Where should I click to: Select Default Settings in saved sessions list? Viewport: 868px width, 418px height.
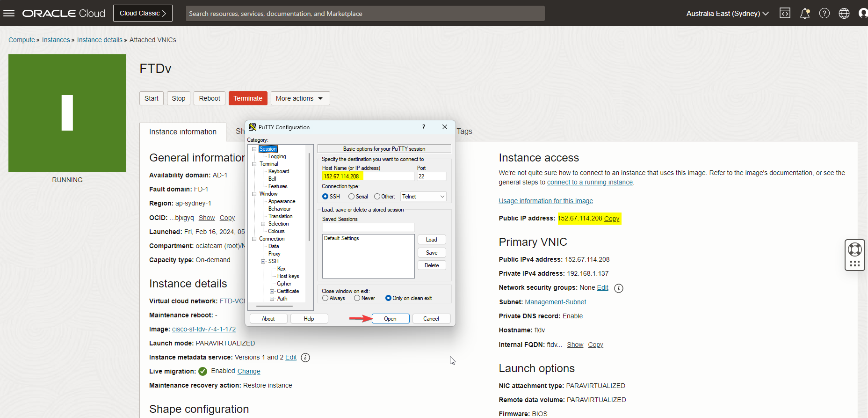[342, 238]
